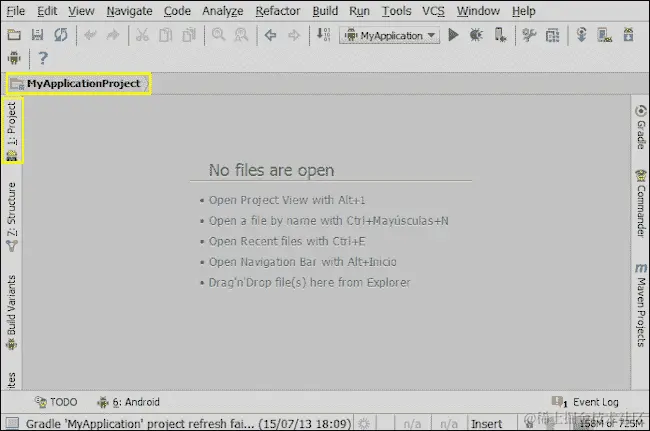Click the background tasks spinner icon in status bar
The image size is (650, 431).
tap(364, 424)
